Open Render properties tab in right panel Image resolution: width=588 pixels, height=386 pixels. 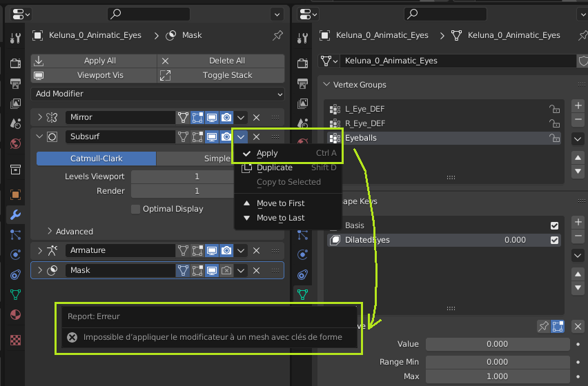(302, 63)
